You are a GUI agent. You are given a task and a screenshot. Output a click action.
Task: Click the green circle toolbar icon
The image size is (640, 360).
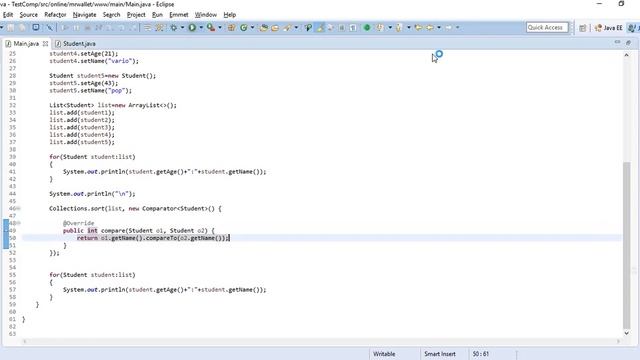pos(367,27)
